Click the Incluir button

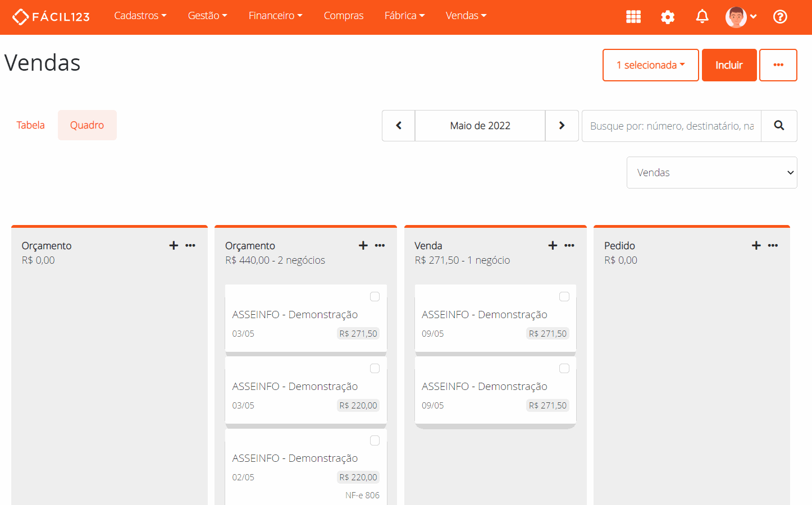729,65
